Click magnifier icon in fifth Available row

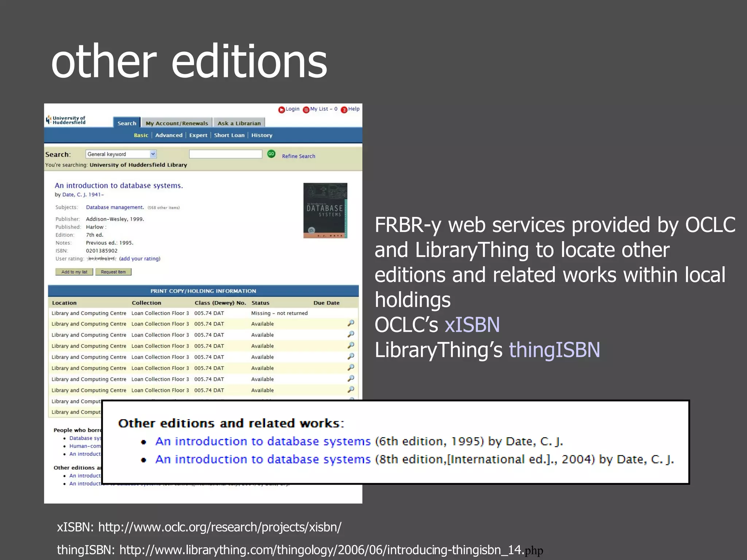click(x=351, y=367)
